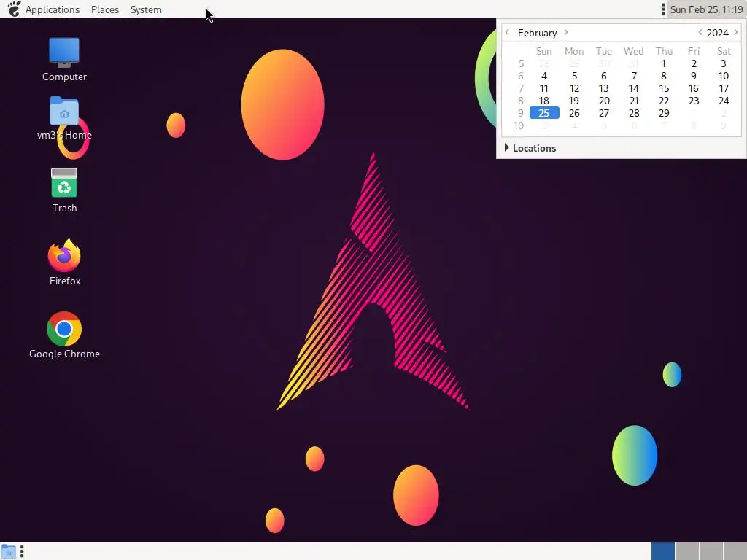Go to previous year before 2024
This screenshot has height=560, width=747.
[700, 32]
